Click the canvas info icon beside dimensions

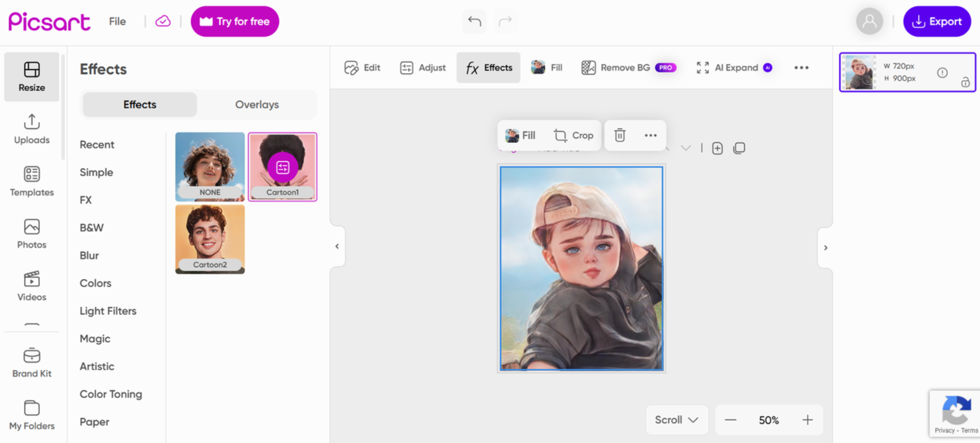[942, 73]
